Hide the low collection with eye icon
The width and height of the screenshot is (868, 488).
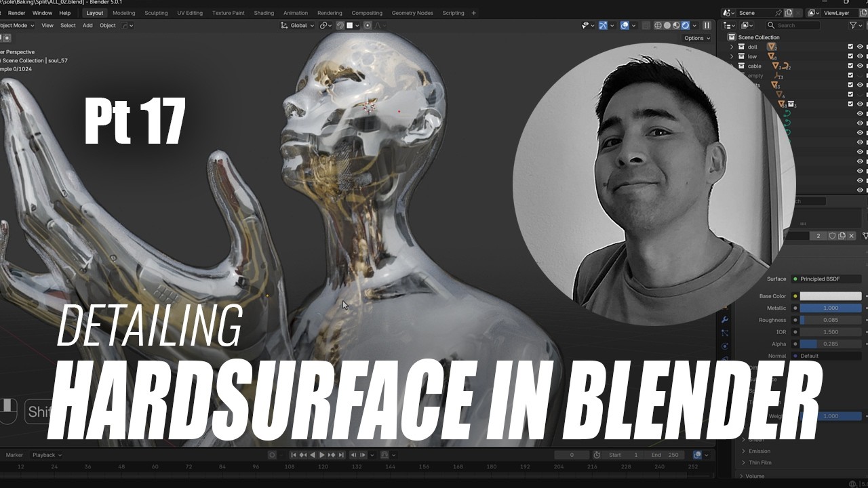(860, 56)
